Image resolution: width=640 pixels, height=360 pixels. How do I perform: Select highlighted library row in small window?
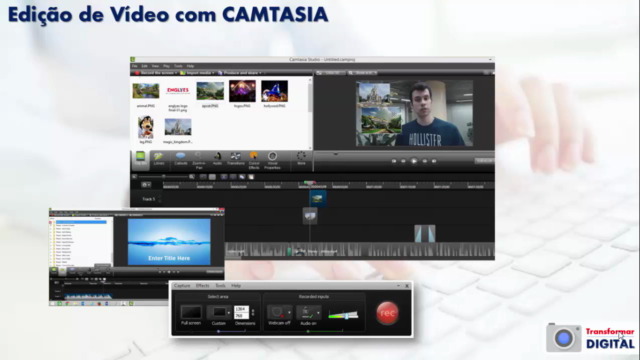(81, 222)
